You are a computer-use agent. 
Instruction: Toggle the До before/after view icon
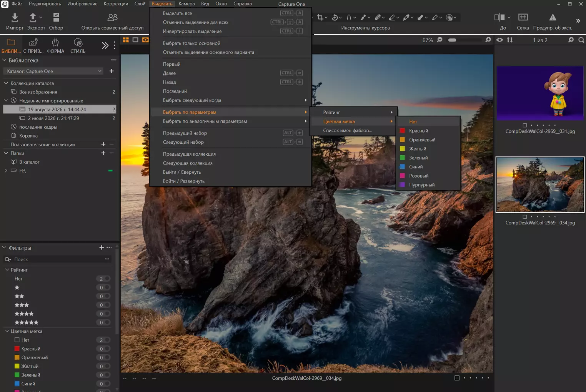tap(499, 17)
